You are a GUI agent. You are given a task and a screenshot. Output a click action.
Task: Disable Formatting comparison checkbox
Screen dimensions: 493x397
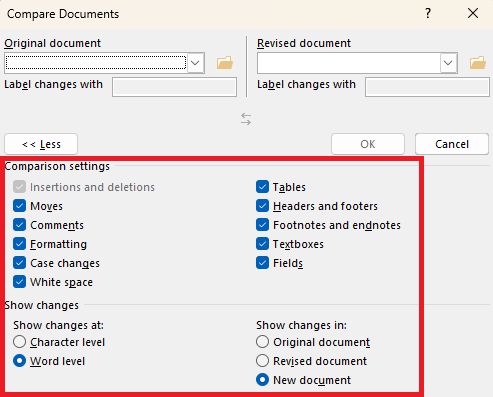click(x=20, y=244)
